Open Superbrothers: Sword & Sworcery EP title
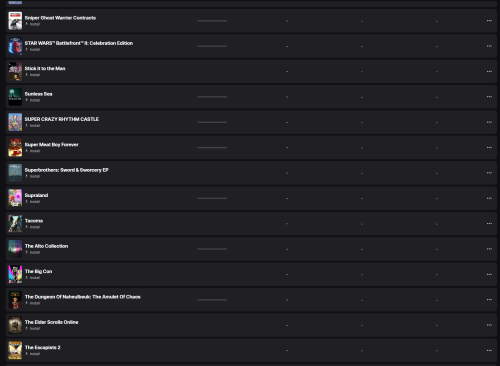The image size is (500, 366). [x=67, y=170]
